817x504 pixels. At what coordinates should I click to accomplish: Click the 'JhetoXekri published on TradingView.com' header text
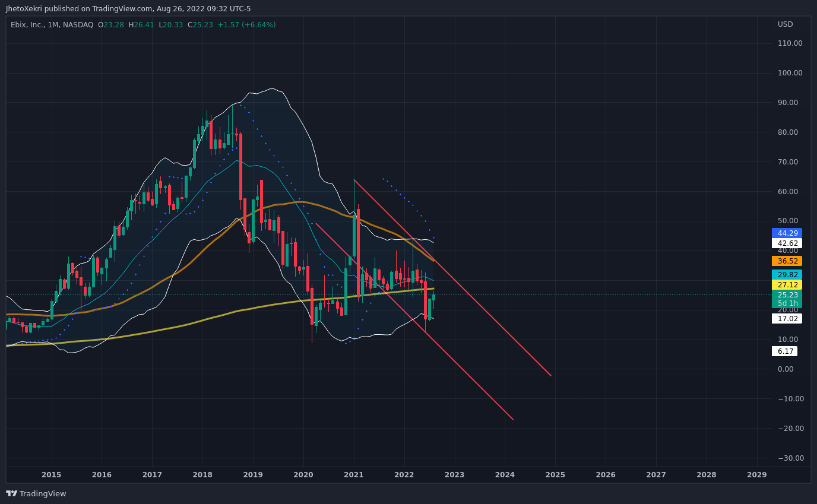[x=80, y=9]
